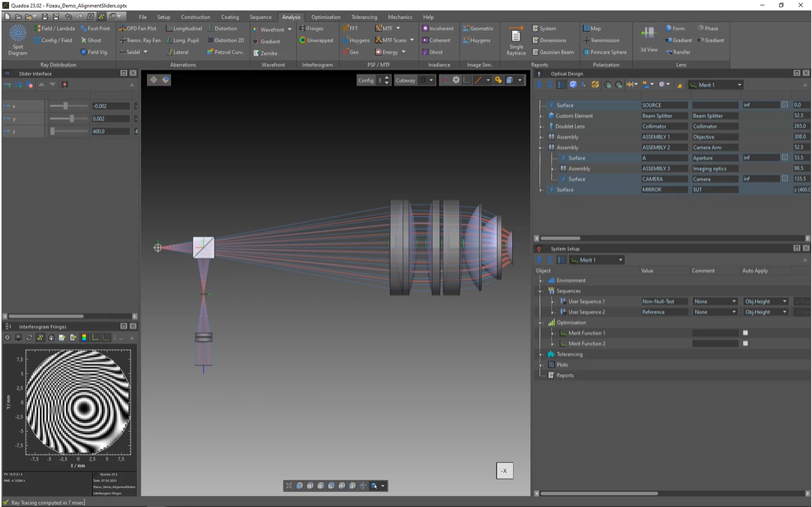The image size is (812, 507).
Task: Show the Unwrapped interferogram
Action: click(319, 40)
